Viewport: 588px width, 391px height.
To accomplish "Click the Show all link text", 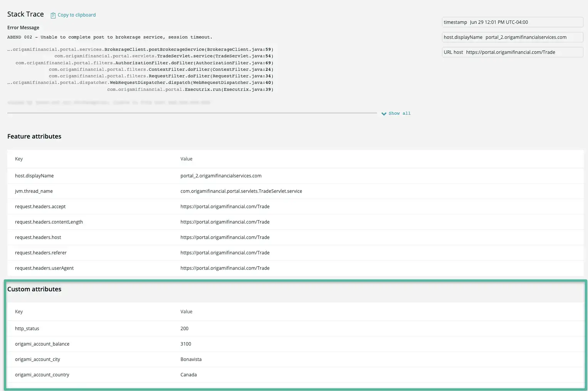I will (x=399, y=114).
